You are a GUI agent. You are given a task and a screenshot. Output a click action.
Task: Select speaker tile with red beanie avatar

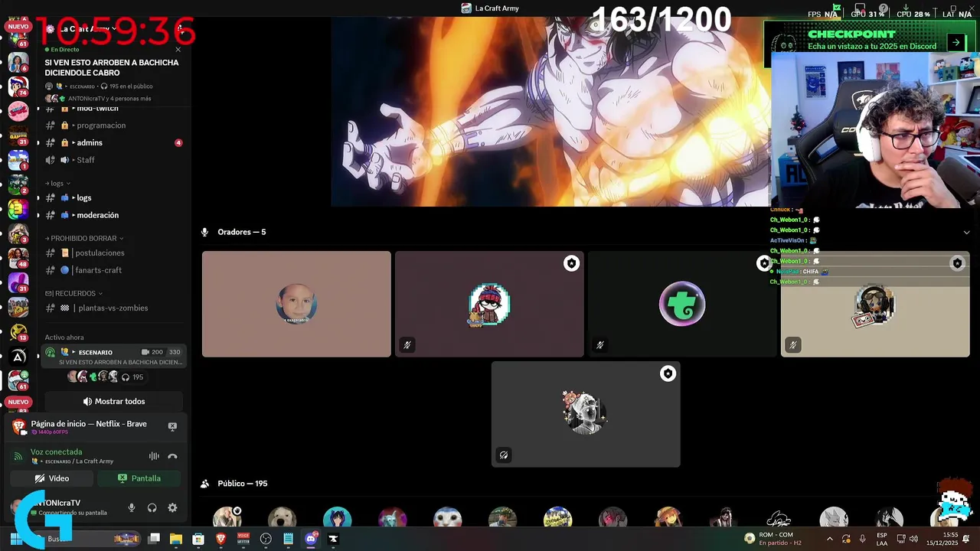(x=489, y=304)
